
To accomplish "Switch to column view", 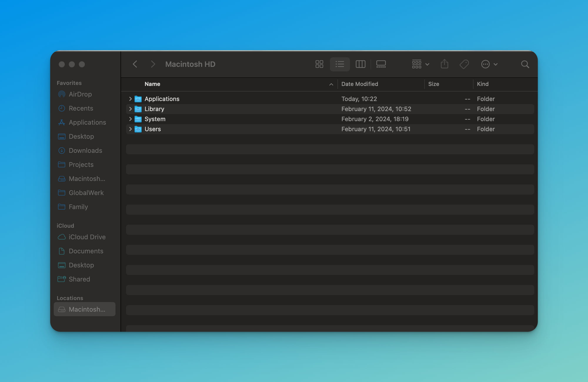I will click(x=360, y=64).
